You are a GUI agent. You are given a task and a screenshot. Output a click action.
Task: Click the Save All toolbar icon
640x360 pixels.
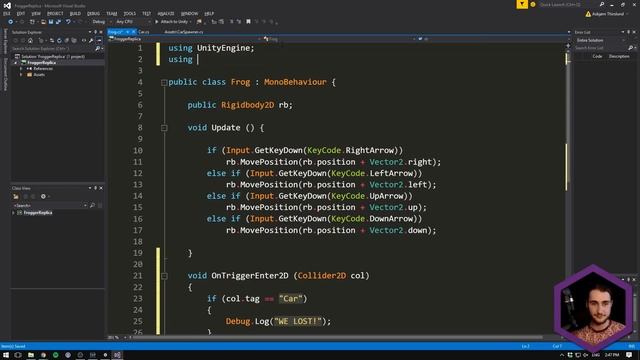click(58, 22)
